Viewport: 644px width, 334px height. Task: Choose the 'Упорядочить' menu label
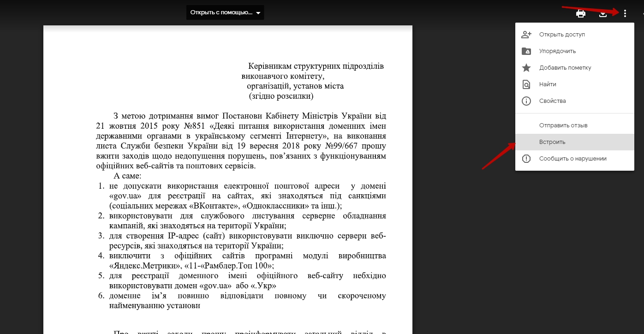[557, 51]
